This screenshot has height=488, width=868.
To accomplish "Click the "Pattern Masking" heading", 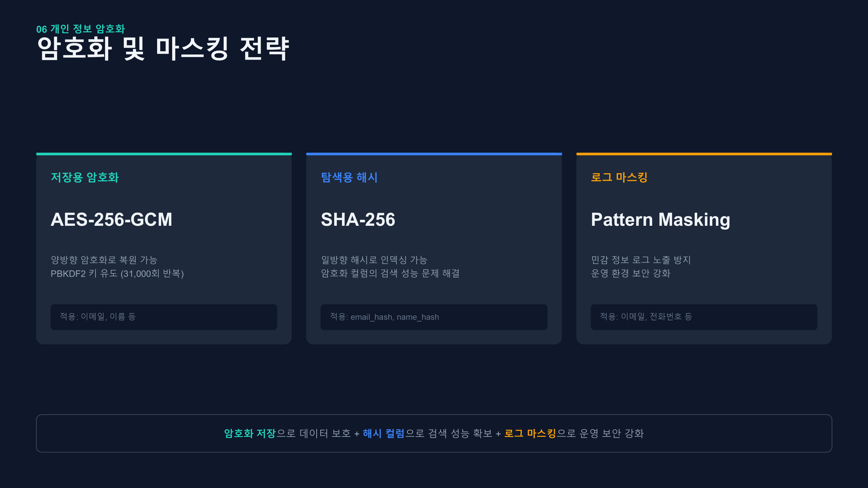I will [x=661, y=220].
